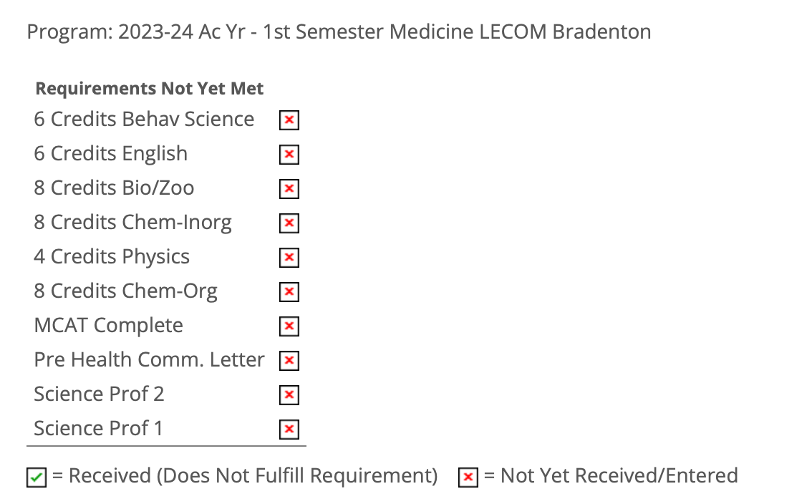Click the green checkmark legend icon
Viewport: 812px width, 504px height.
(x=37, y=478)
